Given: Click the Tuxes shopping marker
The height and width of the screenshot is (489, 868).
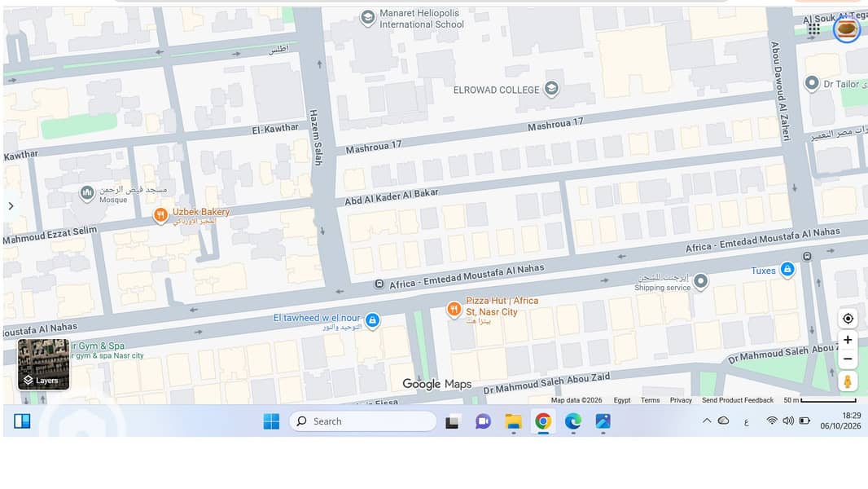Looking at the screenshot, I should point(787,269).
